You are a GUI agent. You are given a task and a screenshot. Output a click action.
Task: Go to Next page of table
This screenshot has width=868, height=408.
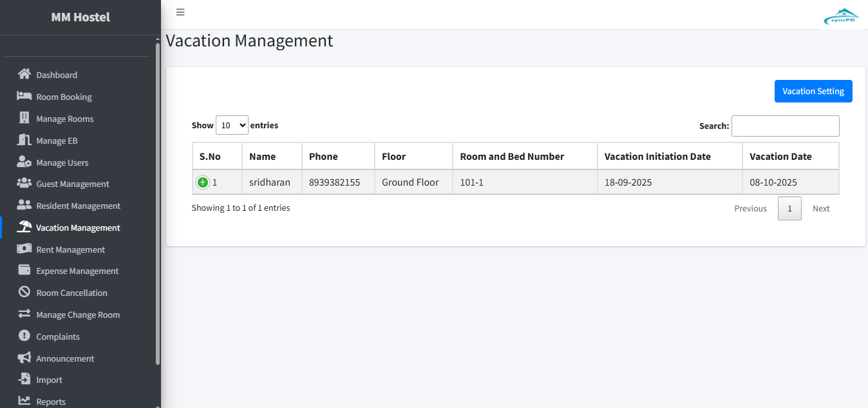pyautogui.click(x=820, y=209)
